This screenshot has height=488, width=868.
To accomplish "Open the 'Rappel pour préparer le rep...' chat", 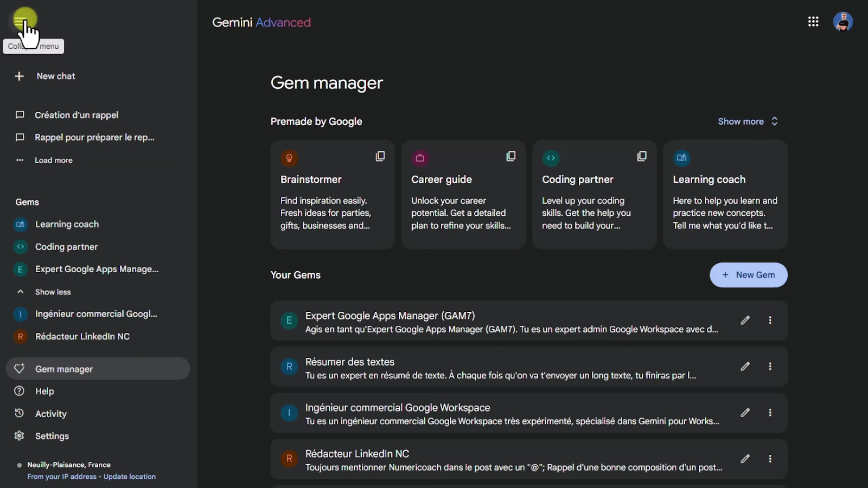I will click(94, 137).
